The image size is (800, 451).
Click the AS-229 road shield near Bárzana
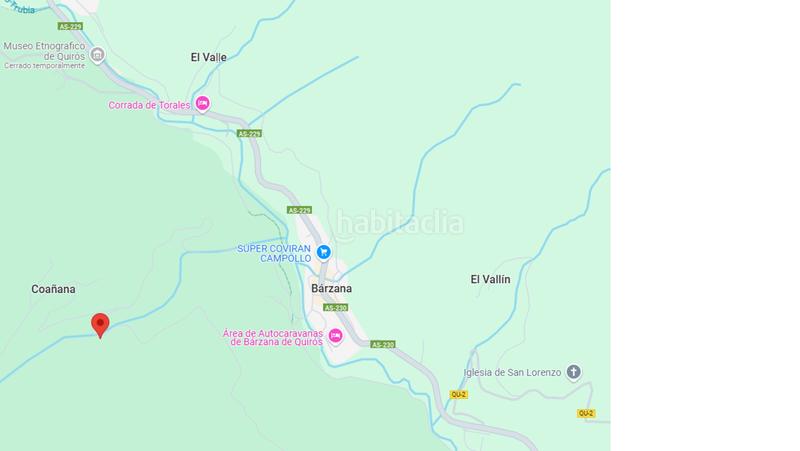click(x=299, y=210)
